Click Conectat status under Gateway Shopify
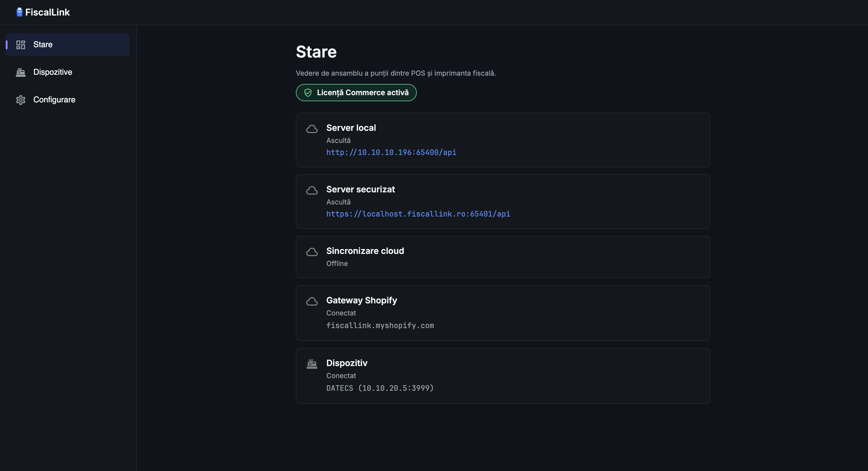868x471 pixels. (341, 313)
